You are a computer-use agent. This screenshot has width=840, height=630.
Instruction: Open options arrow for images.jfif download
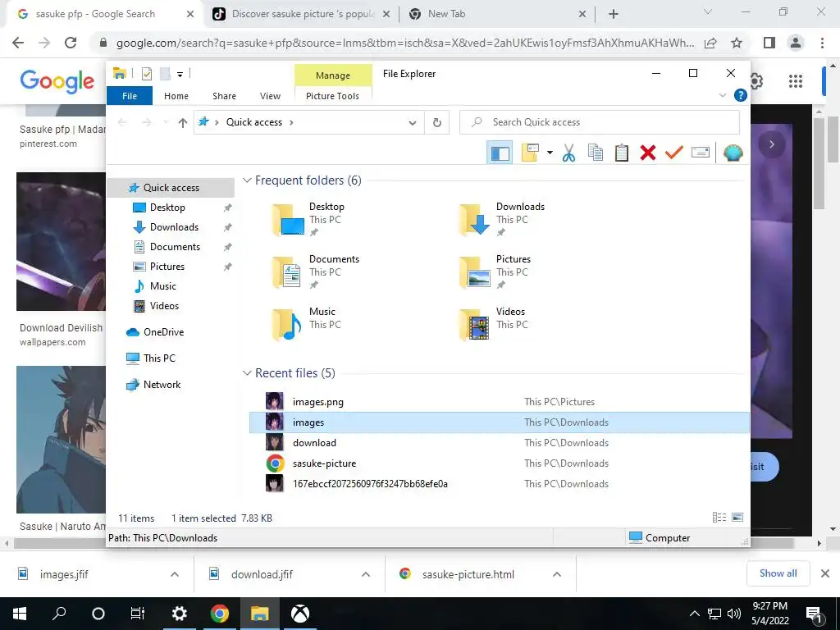click(x=175, y=574)
